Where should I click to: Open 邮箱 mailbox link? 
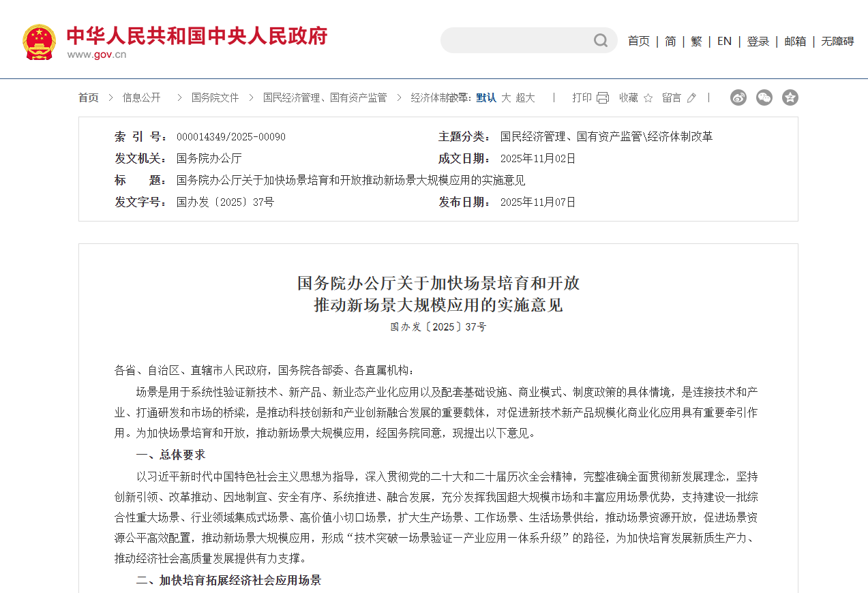point(794,41)
